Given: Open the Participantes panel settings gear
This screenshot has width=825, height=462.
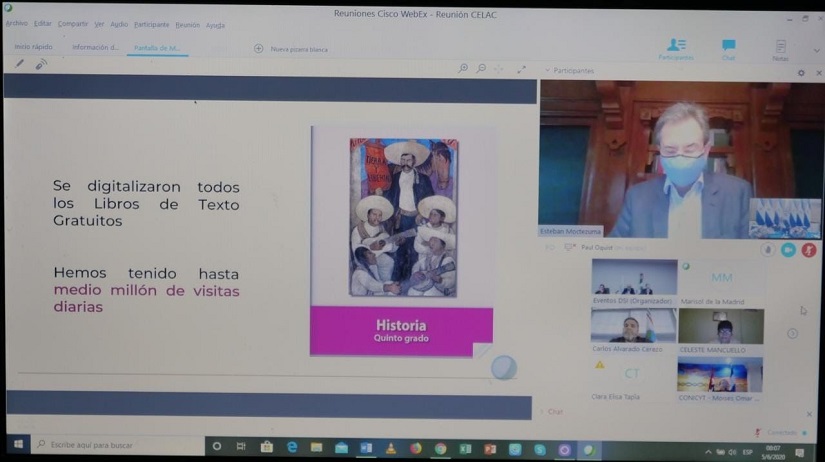Looking at the screenshot, I should click(801, 73).
